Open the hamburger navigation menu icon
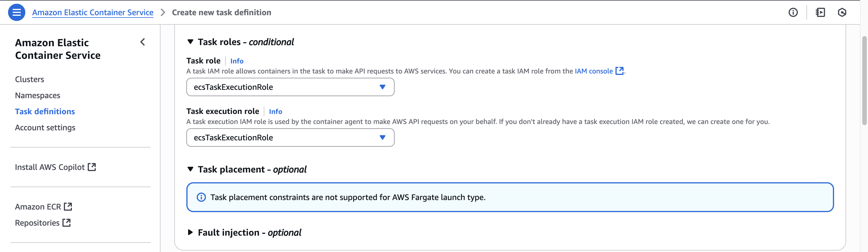Screen dimensions: 868x252 coord(16,12)
